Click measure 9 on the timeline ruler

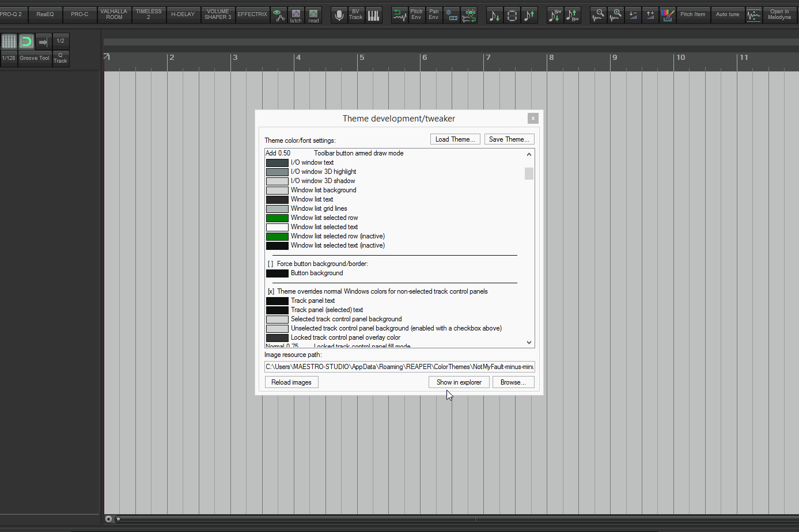615,58
